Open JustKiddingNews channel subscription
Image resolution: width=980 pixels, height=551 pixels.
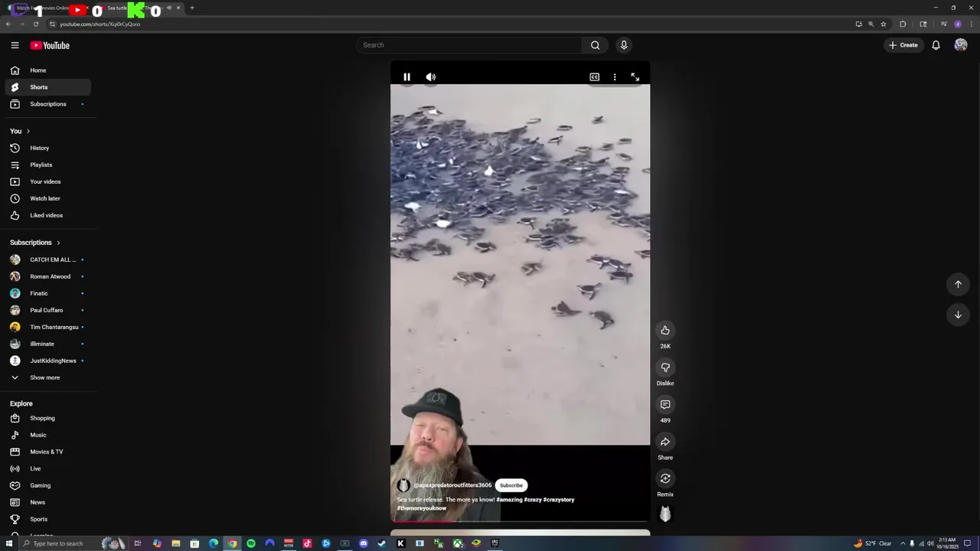click(48, 360)
